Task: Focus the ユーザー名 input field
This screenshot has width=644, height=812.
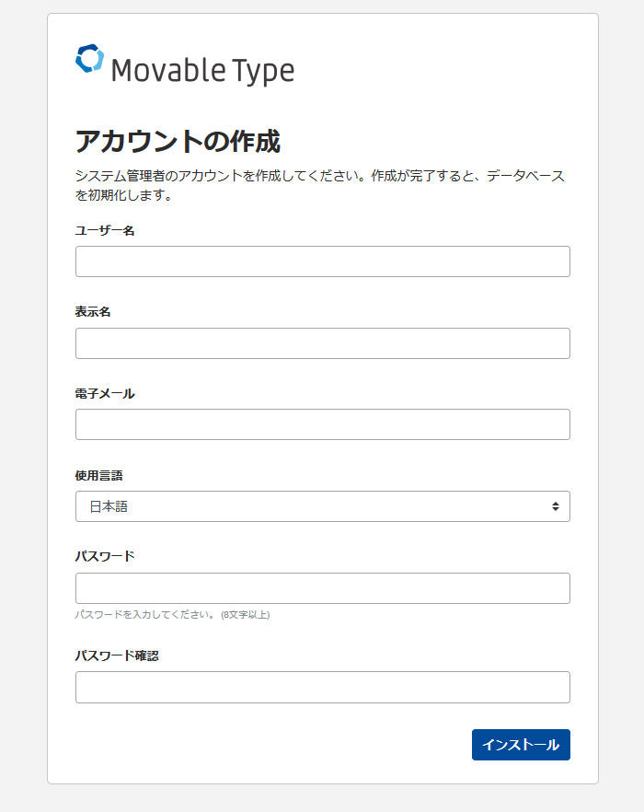Action: pos(323,261)
